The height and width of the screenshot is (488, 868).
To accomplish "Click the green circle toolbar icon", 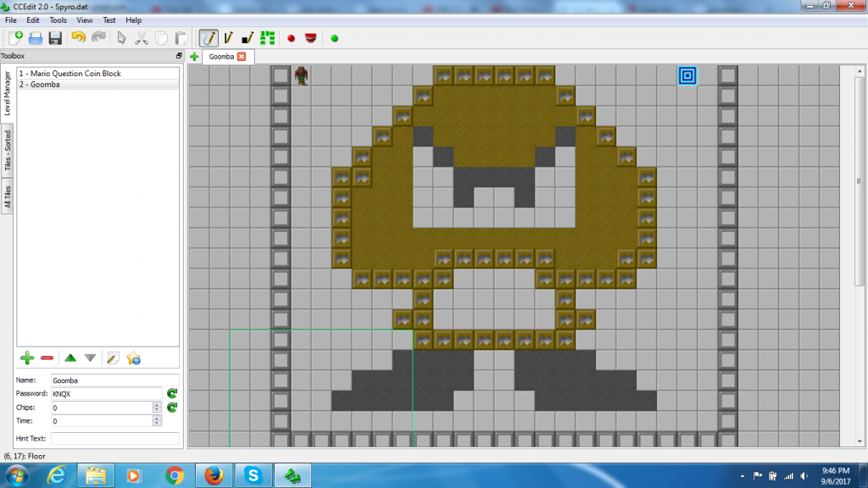I will 334,38.
